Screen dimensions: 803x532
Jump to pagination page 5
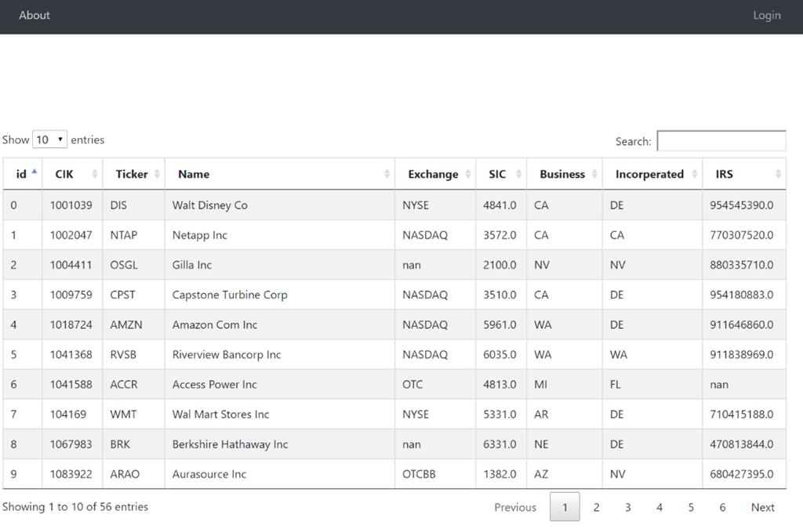pos(691,507)
